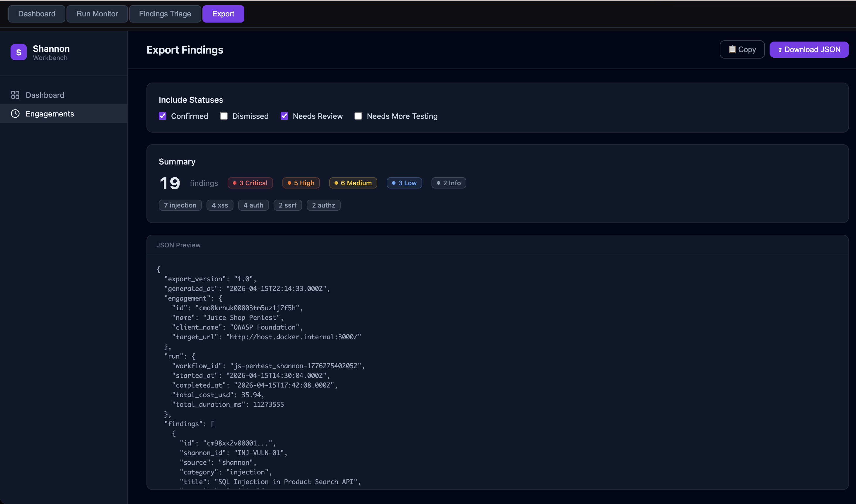Check the Needs More Testing checkbox

click(x=358, y=116)
